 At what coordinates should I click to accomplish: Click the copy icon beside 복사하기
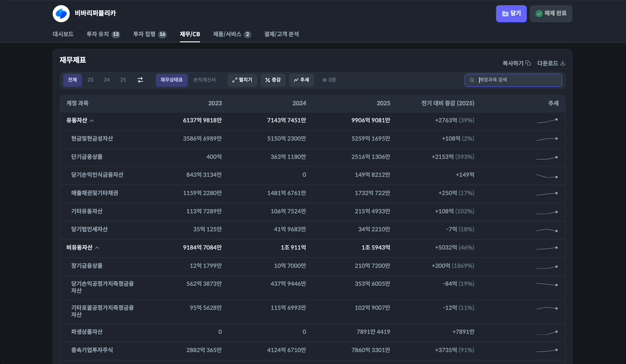[x=528, y=63]
